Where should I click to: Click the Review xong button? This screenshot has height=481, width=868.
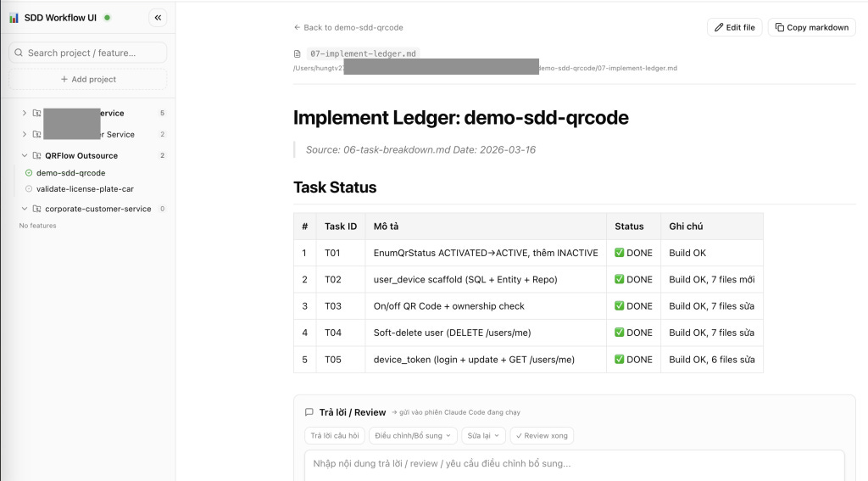[542, 435]
